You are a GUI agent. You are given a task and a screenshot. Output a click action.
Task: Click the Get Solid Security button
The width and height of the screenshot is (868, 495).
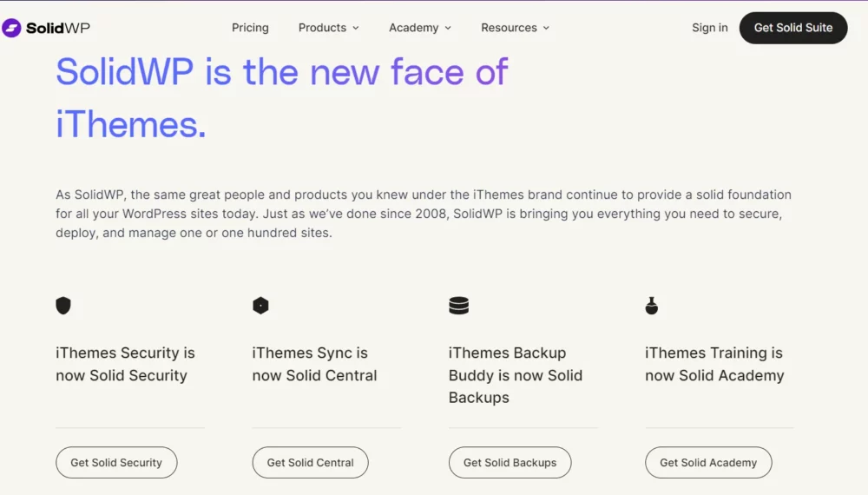116,462
